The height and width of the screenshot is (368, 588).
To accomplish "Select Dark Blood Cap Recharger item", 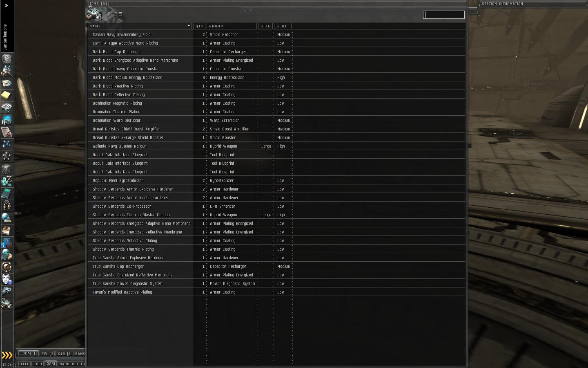I will pyautogui.click(x=276, y=52).
